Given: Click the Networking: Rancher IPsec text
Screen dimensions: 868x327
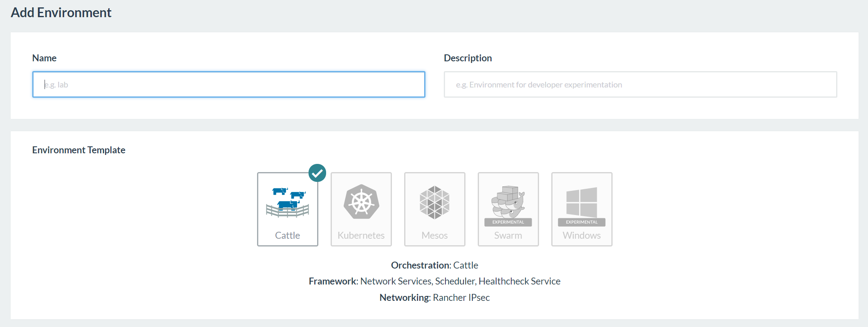Looking at the screenshot, I should (434, 298).
